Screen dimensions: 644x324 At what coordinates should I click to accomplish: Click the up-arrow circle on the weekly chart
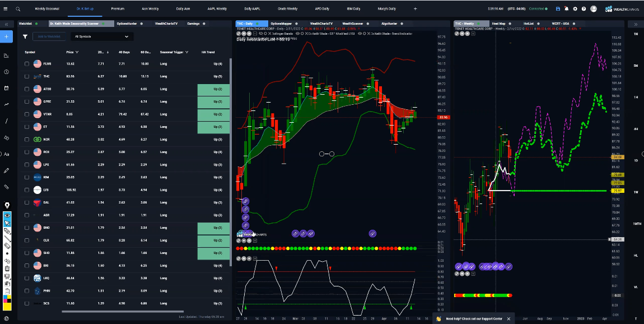click(x=468, y=34)
